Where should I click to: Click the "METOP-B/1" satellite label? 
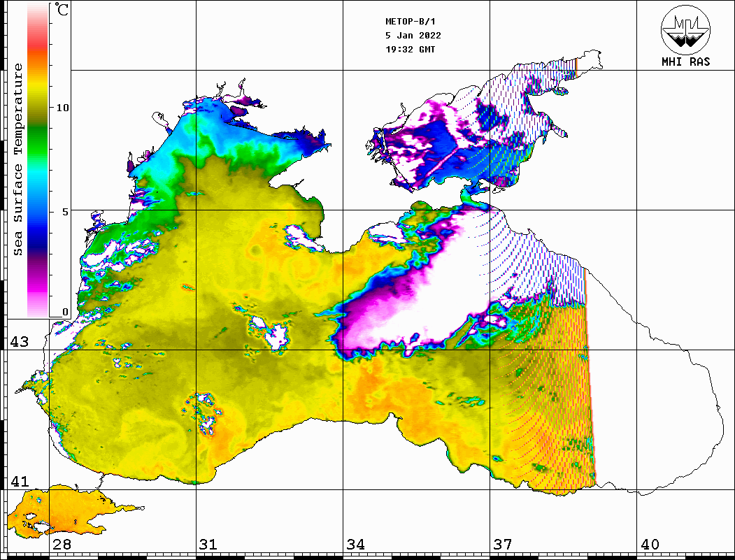[410, 22]
